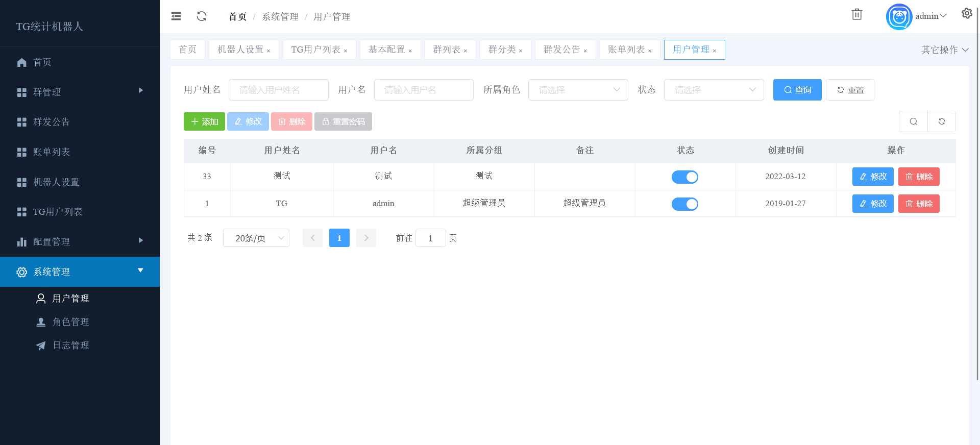This screenshot has width=980, height=445.
Task: Collapse the sidebar using the hamburger icon
Action: 176,16
